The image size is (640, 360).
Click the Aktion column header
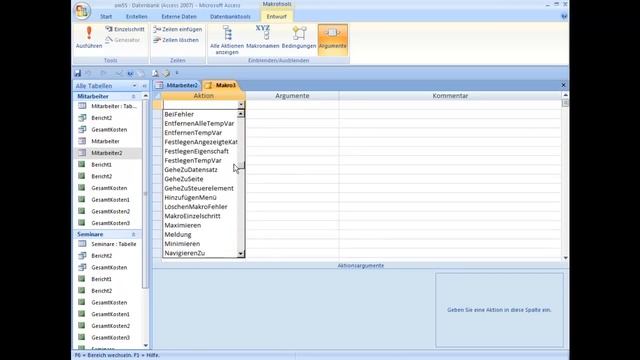pos(203,96)
